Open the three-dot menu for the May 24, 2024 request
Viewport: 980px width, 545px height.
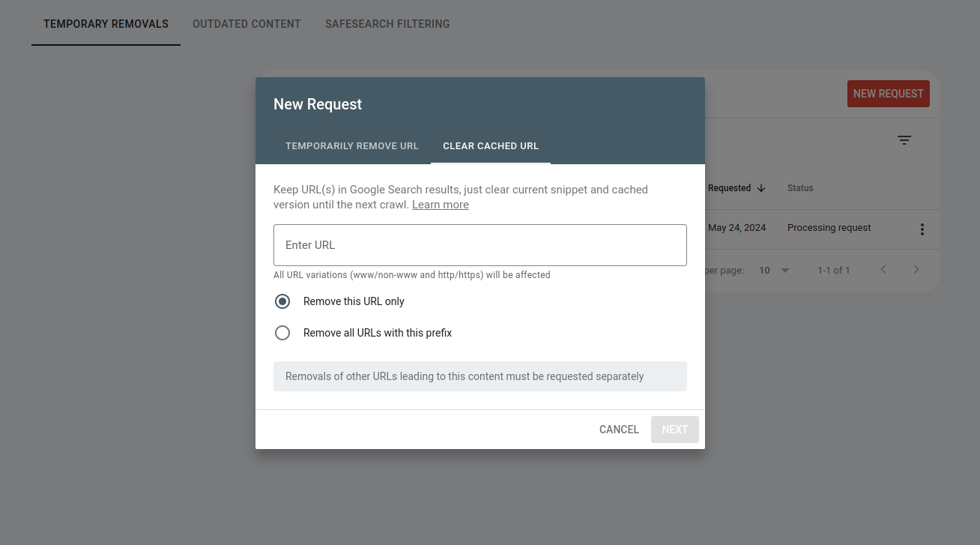pos(922,229)
